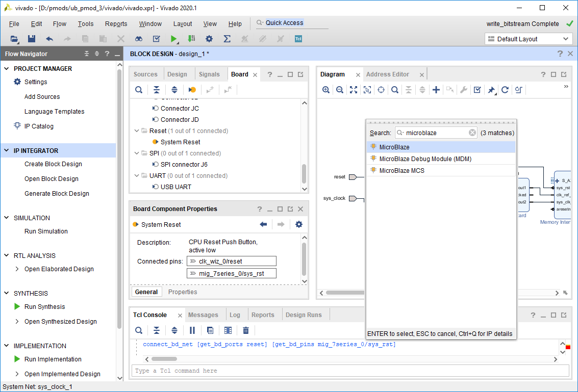Click Validate Design icon in Diagram toolbar
This screenshot has width=578, height=392.
click(x=478, y=90)
